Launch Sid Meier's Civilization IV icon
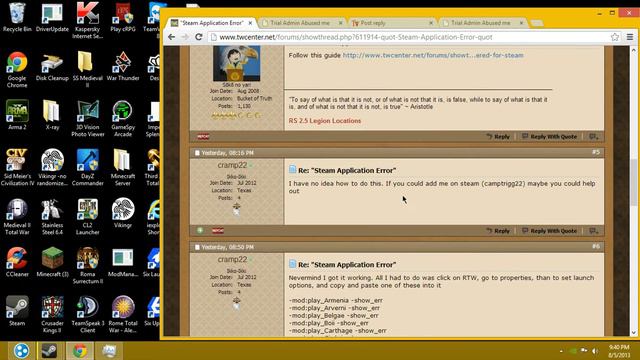The width and height of the screenshot is (640, 360). pos(17,167)
